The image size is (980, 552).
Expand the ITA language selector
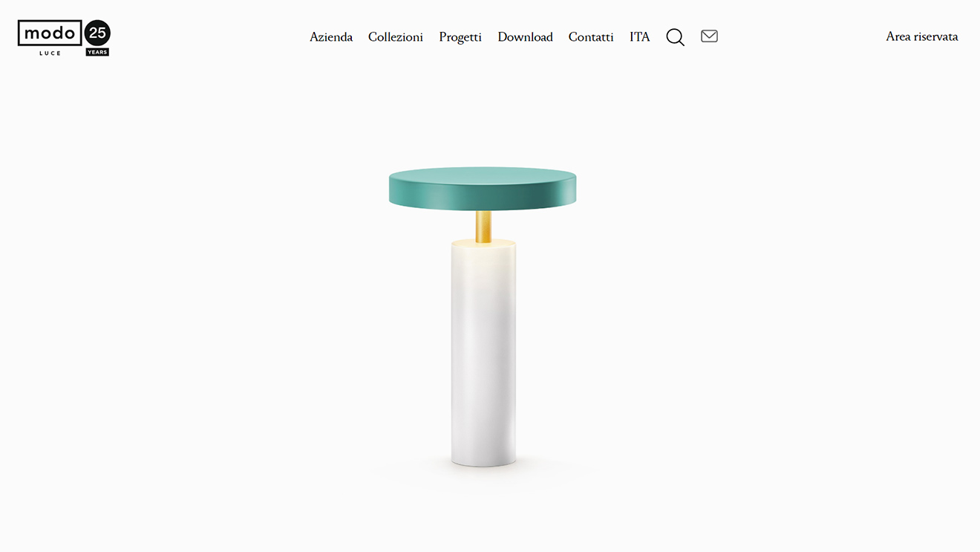(x=640, y=36)
